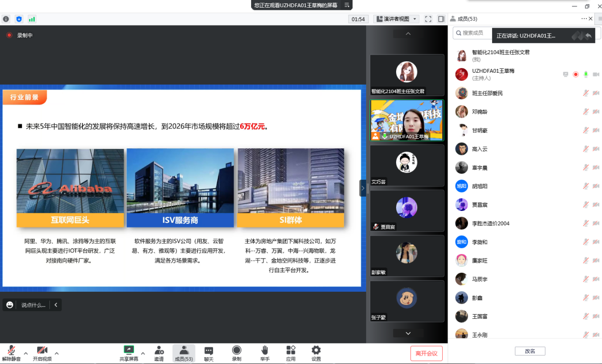Expand audio options arrow beside 解除静音
This screenshot has height=364, width=602.
point(26,353)
